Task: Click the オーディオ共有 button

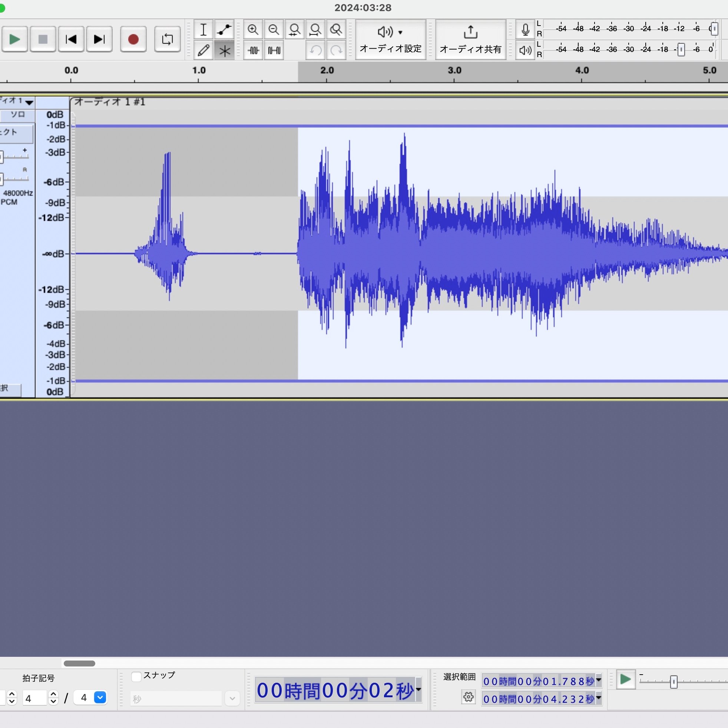Action: (470, 39)
